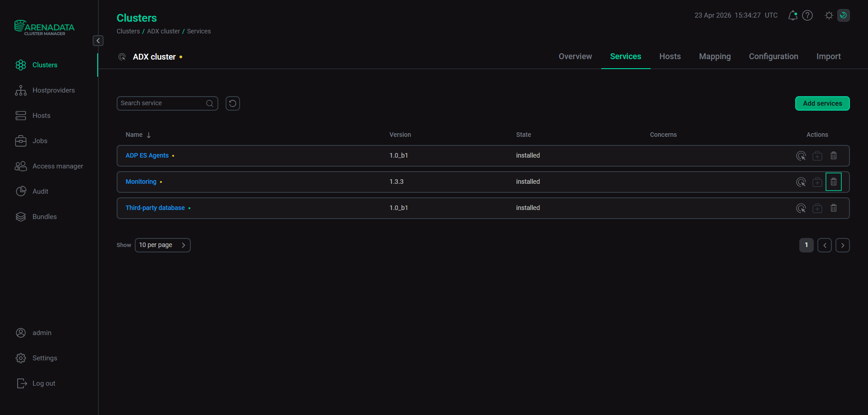Click the Clusters sidebar icon
Image resolution: width=868 pixels, height=415 pixels.
[x=21, y=65]
